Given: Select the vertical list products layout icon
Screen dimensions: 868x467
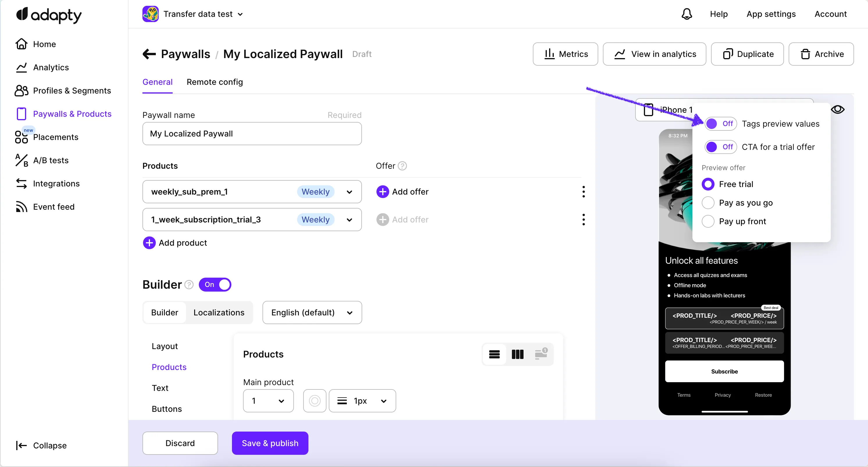Looking at the screenshot, I should coord(494,354).
